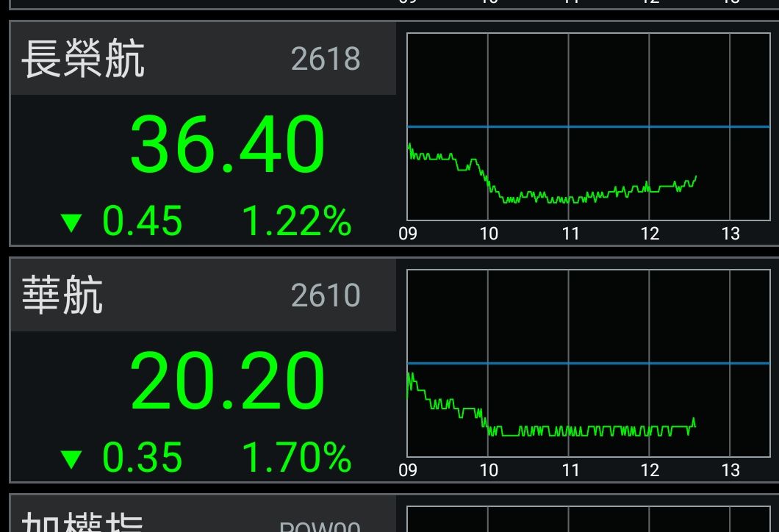
Task: Click the 12 hour marker on 華航 chart
Action: point(650,470)
